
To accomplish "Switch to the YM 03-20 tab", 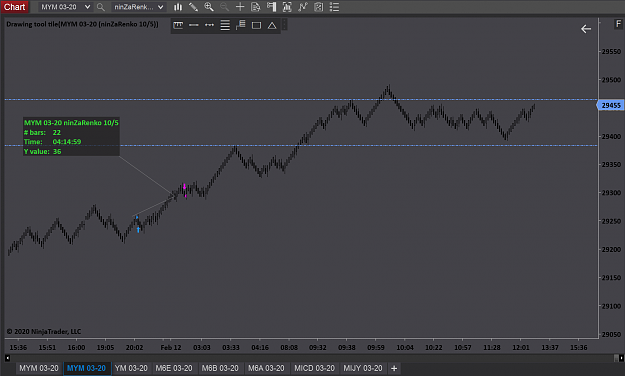I will 131,368.
